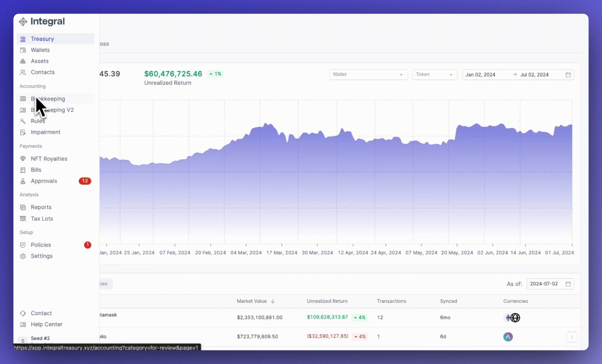Click the Assets sidebar icon
Viewport: 602px width, 364px height.
pyautogui.click(x=23, y=61)
